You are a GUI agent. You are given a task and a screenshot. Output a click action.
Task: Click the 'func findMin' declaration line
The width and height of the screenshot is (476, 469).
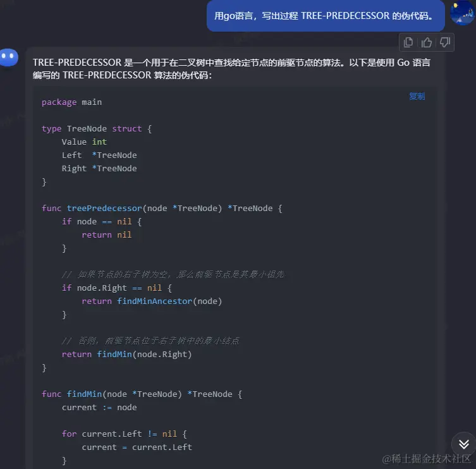[x=142, y=394]
